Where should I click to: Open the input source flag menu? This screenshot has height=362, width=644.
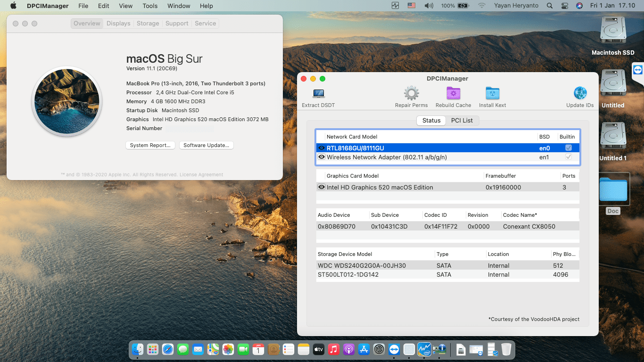(x=411, y=6)
